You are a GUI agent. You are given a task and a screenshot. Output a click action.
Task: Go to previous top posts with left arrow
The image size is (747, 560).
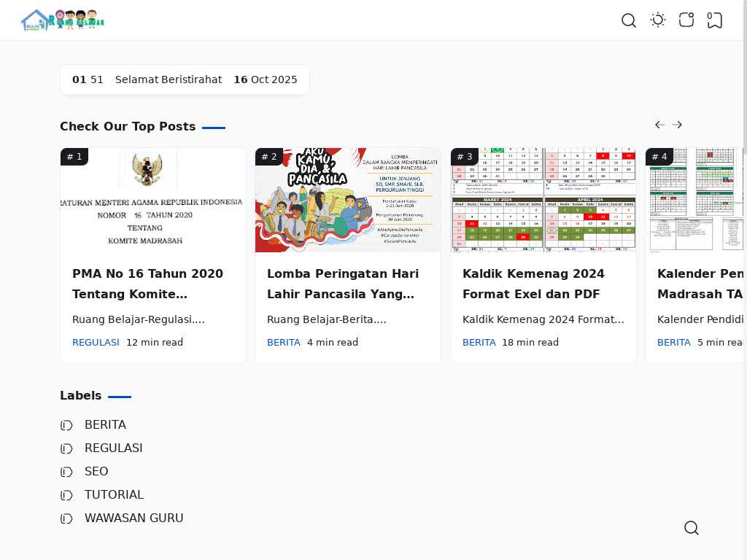(660, 125)
